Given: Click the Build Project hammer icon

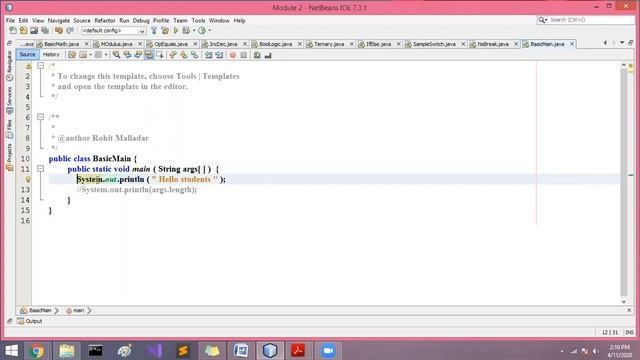Looking at the screenshot, I should [154, 31].
